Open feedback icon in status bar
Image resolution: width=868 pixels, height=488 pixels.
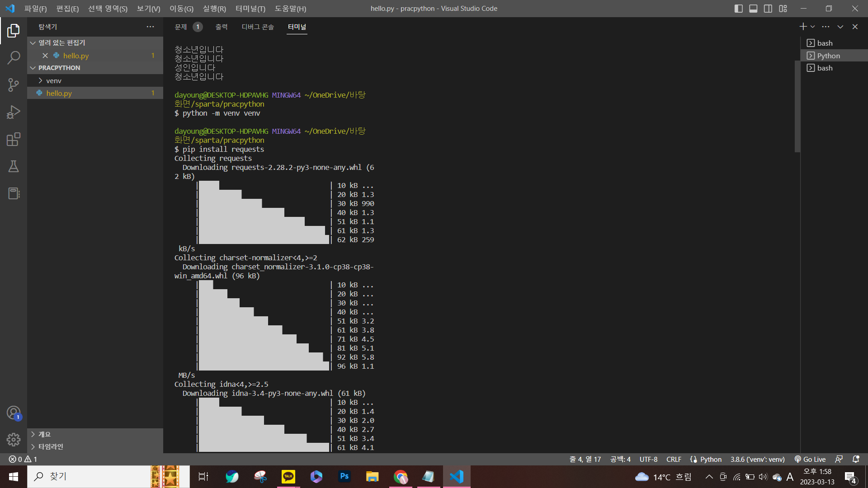click(839, 459)
